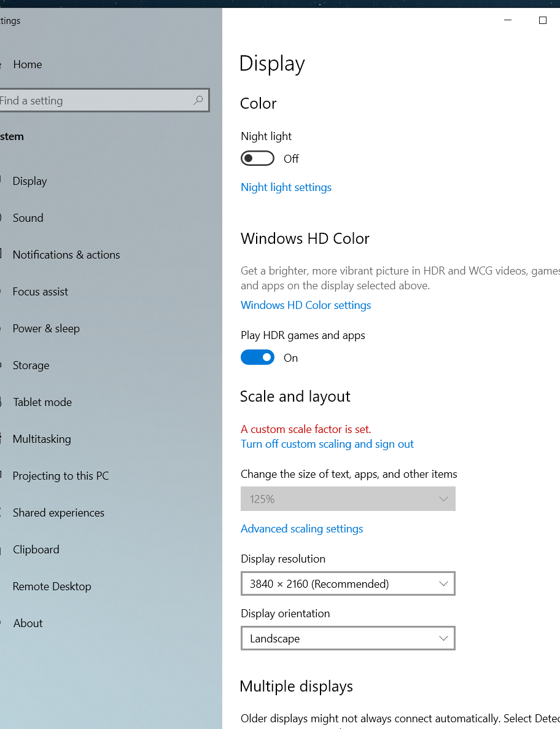Viewport: 560px width, 729px height.
Task: Open Clipboard settings
Action: click(36, 550)
